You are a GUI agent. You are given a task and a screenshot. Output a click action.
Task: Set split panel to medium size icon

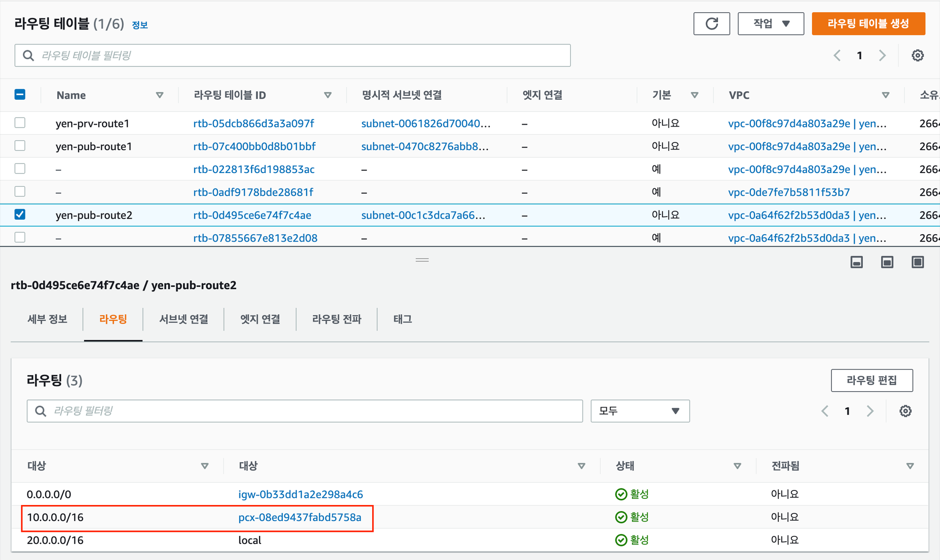coord(887,262)
